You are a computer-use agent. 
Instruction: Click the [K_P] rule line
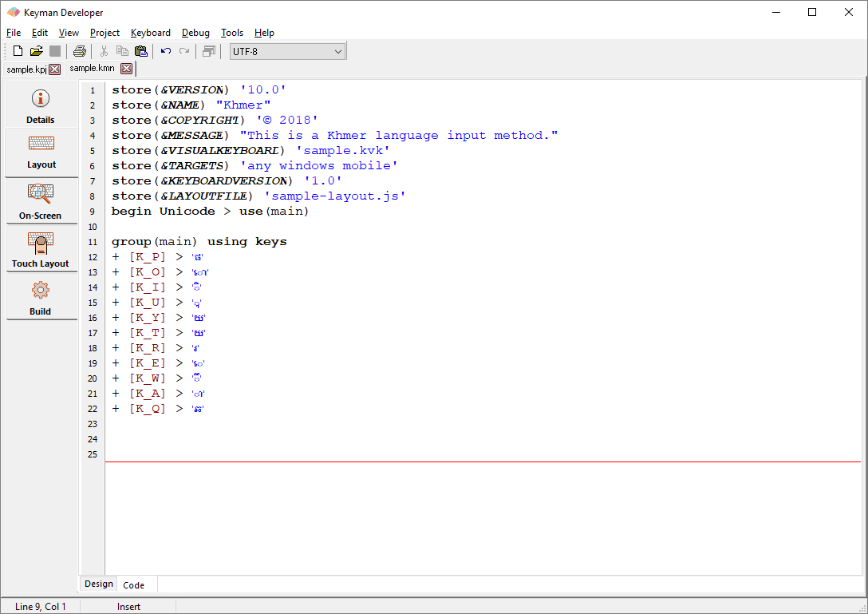(158, 257)
